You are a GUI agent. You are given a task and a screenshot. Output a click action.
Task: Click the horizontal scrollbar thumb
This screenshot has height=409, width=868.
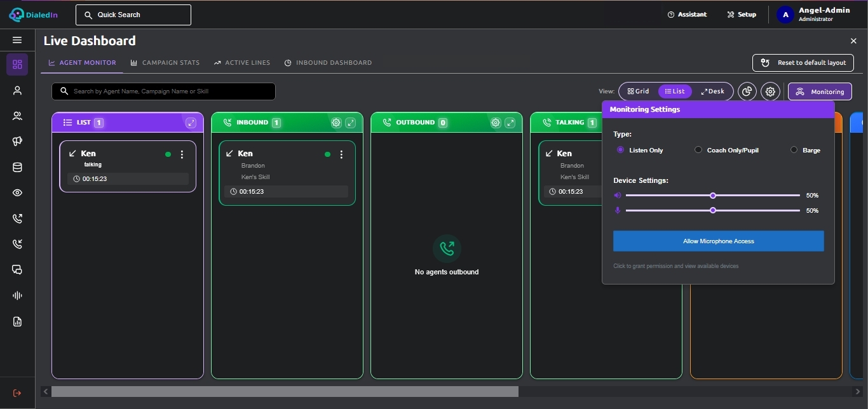pos(285,392)
